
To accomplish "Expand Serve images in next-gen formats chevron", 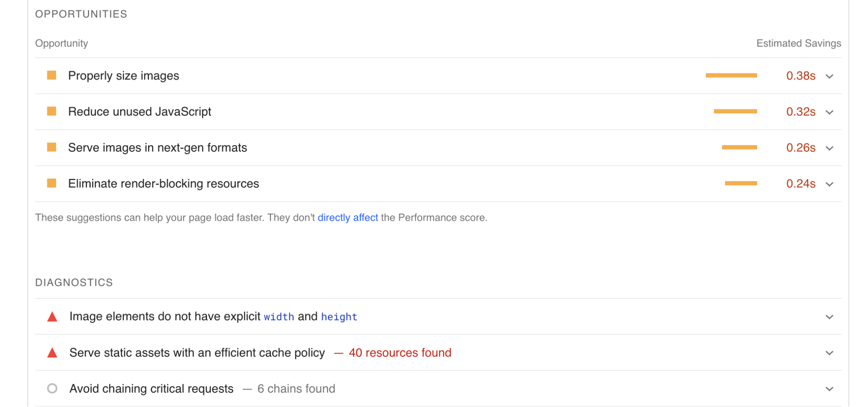I will (829, 149).
